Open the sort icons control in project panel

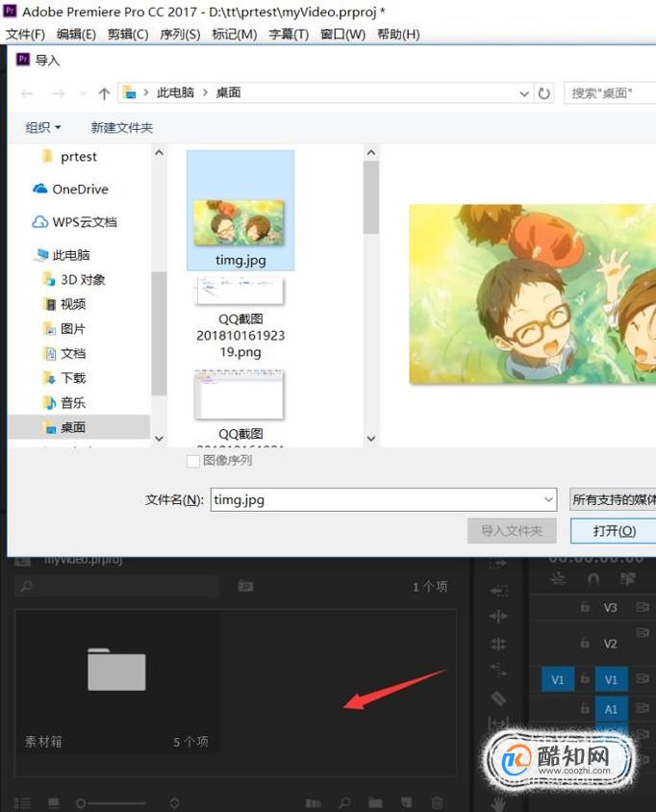pyautogui.click(x=174, y=803)
